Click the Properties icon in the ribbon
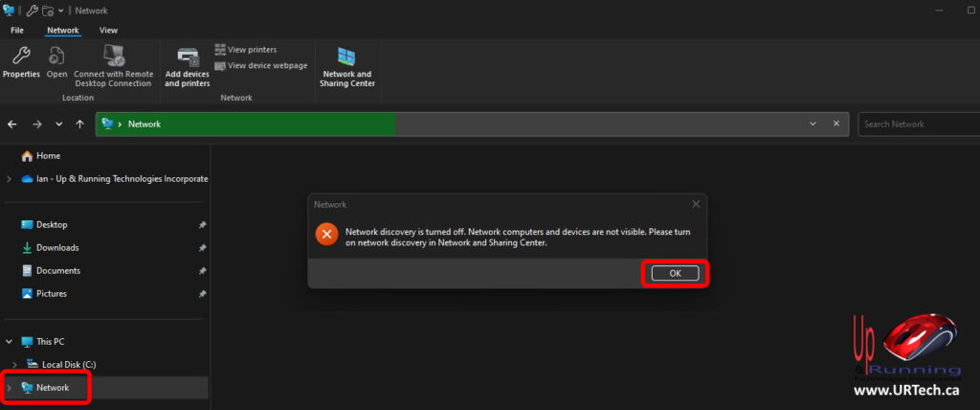980x410 pixels. point(21,62)
